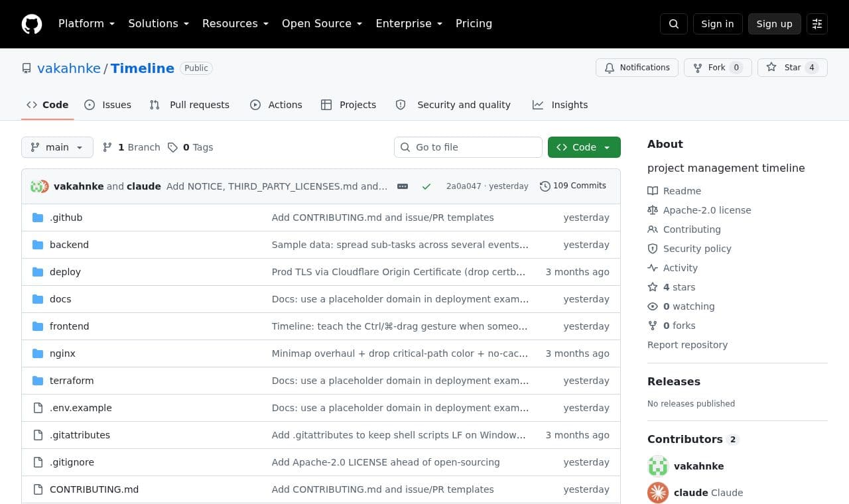The width and height of the screenshot is (849, 504).
Task: Expand the Platform dropdown menu
Action: pyautogui.click(x=86, y=24)
